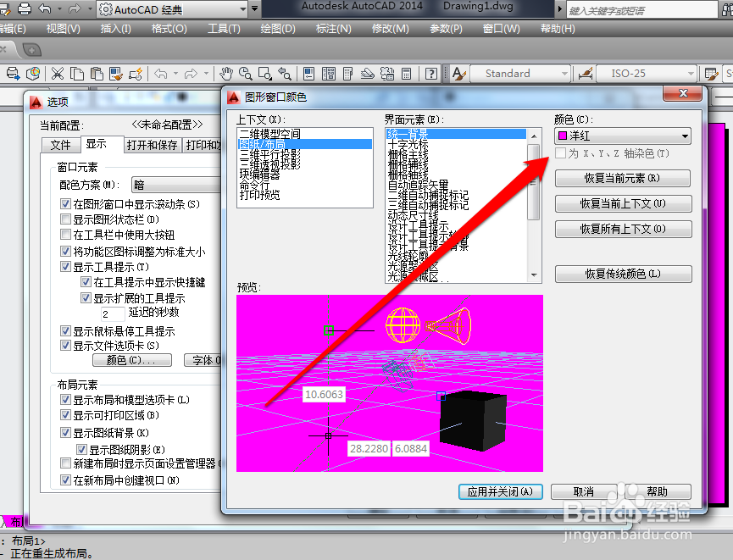The width and height of the screenshot is (733, 560).
Task: Toggle create viewport in new layouts
Action: (x=66, y=480)
